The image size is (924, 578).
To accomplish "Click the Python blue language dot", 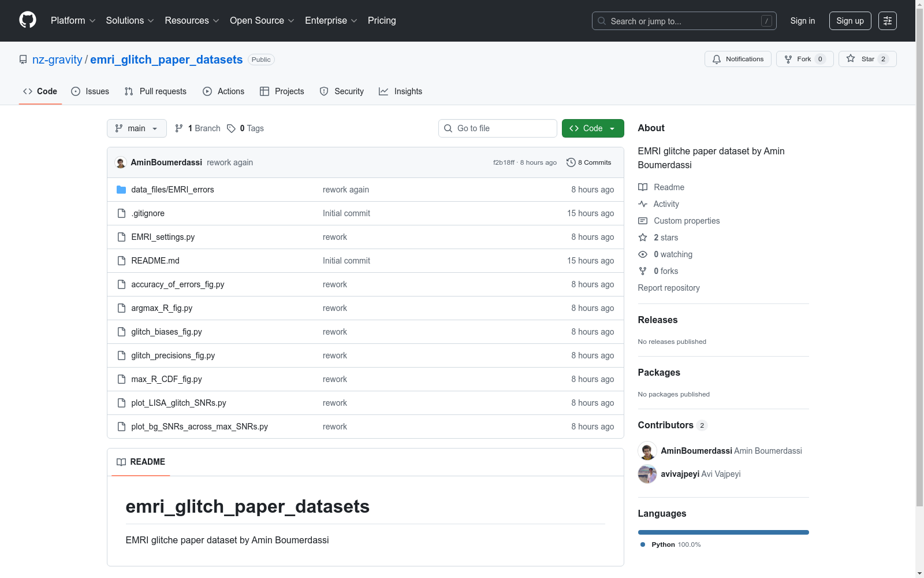I will pos(643,544).
